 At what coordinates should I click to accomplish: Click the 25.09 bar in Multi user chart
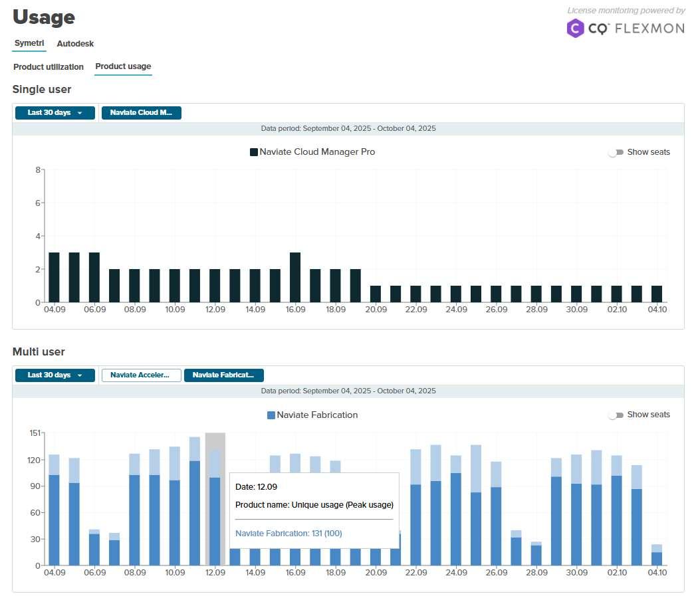pyautogui.click(x=476, y=505)
